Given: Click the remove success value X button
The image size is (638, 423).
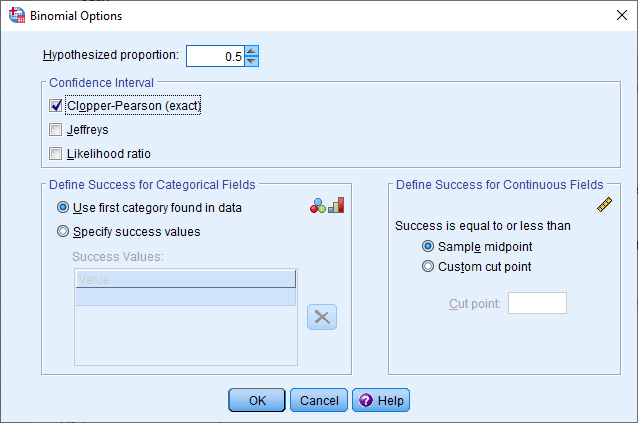Looking at the screenshot, I should 322,317.
